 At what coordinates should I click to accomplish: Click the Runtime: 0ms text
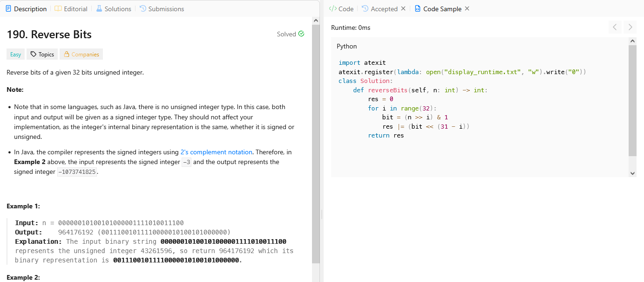coord(351,28)
